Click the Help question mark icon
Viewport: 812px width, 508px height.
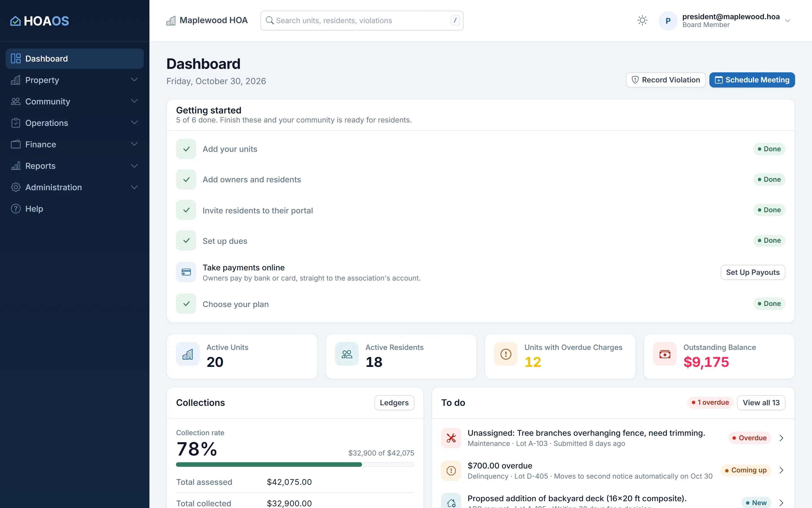click(16, 209)
